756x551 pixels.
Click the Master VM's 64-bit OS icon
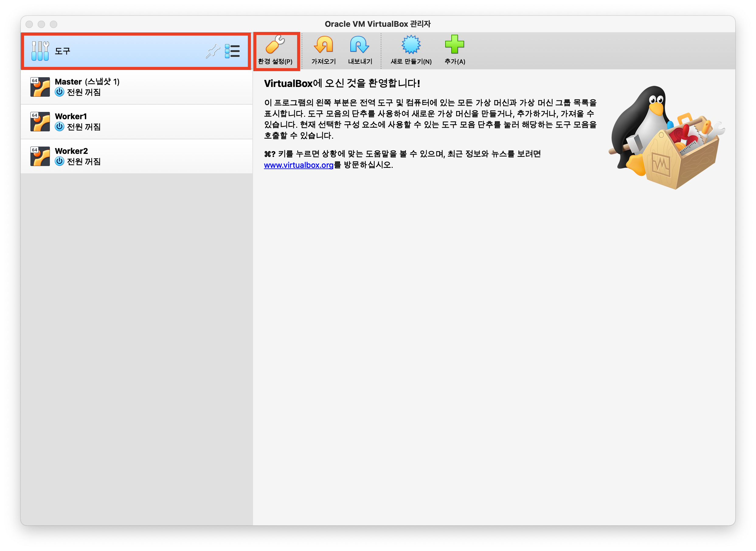pos(40,87)
